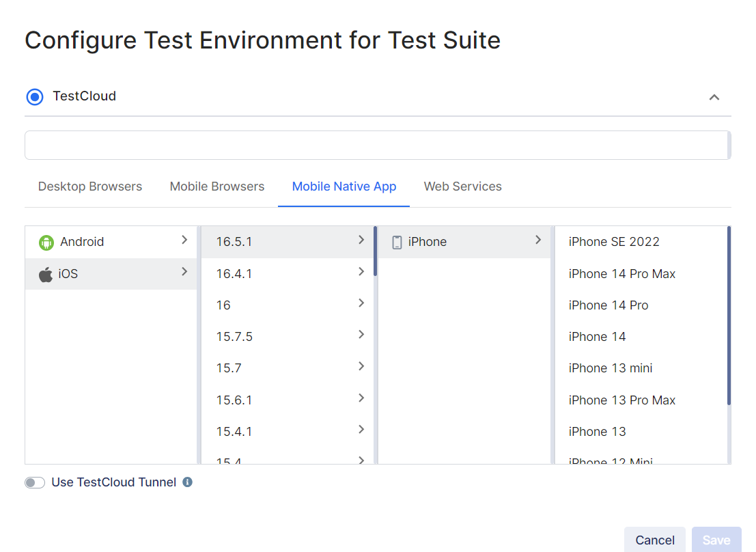Image resolution: width=756 pixels, height=552 pixels.
Task: Expand the iPhone device type arrow
Action: pyautogui.click(x=538, y=240)
